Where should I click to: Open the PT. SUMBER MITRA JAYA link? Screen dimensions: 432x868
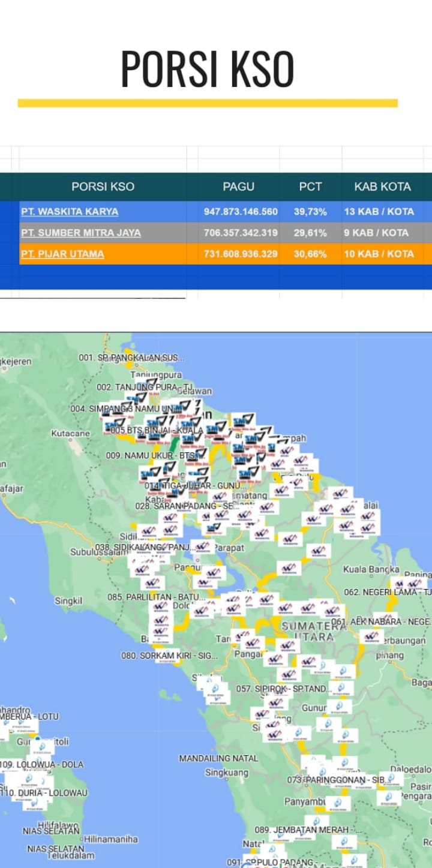pos(81,233)
